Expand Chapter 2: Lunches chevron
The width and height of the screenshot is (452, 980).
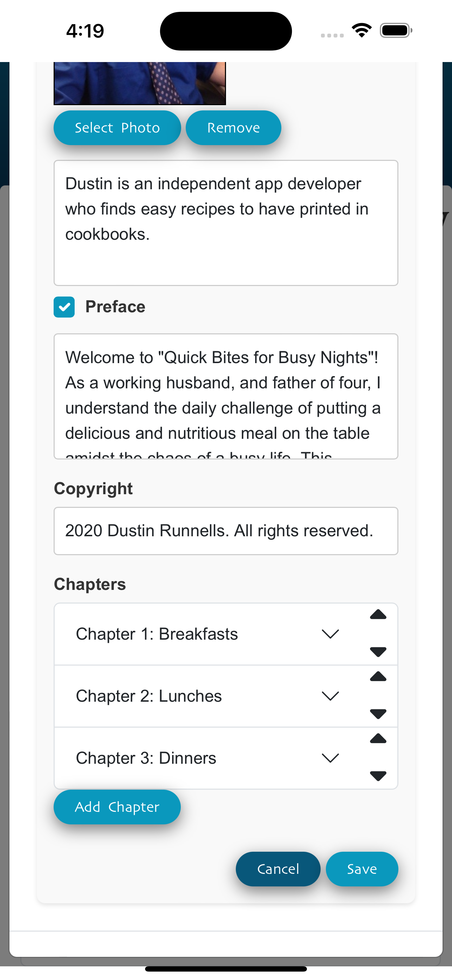(x=330, y=696)
